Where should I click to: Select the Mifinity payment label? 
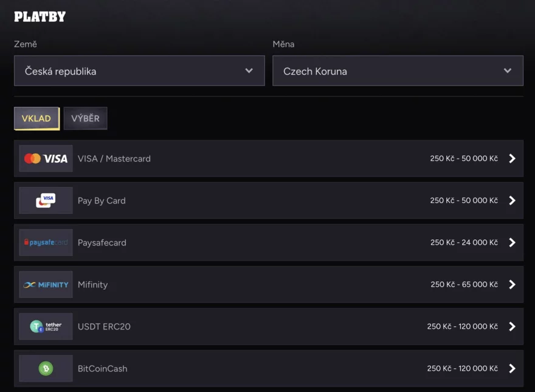point(93,284)
